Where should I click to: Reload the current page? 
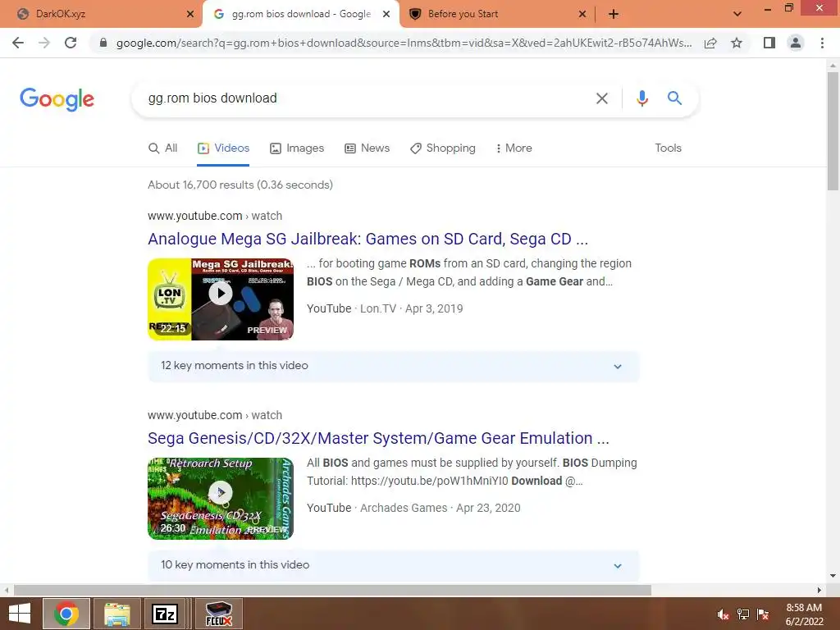pyautogui.click(x=71, y=43)
